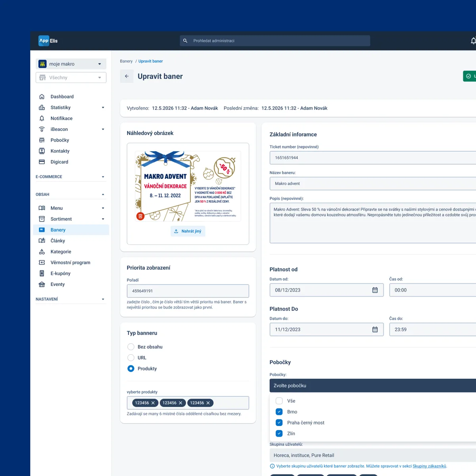476x476 pixels.
Task: Open the moje makro dropdown
Action: coord(71,64)
